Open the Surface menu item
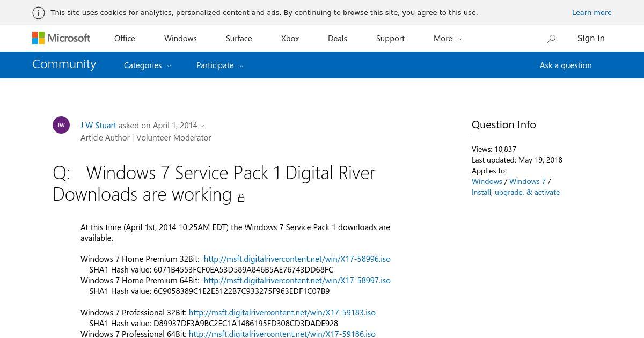The width and height of the screenshot is (644, 338). pos(239,38)
